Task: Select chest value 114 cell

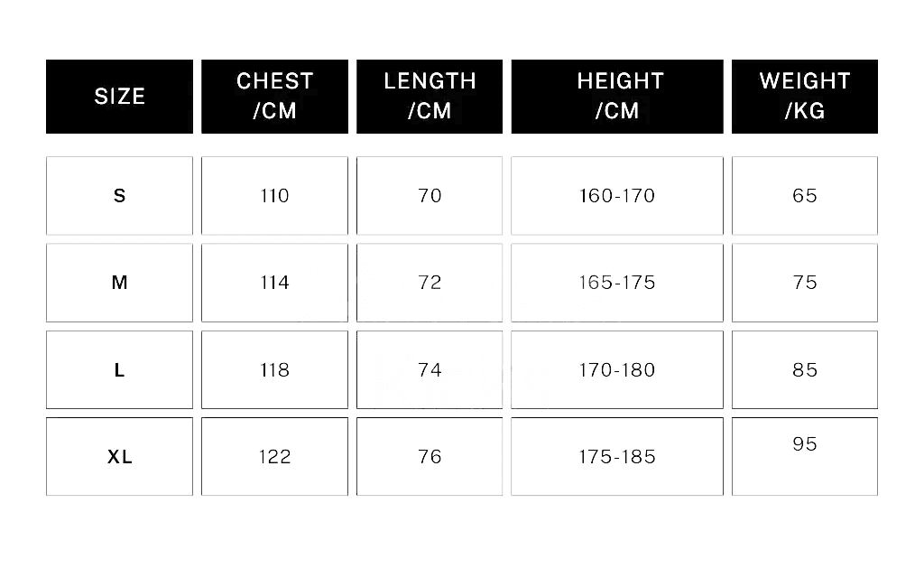Action: click(x=274, y=283)
